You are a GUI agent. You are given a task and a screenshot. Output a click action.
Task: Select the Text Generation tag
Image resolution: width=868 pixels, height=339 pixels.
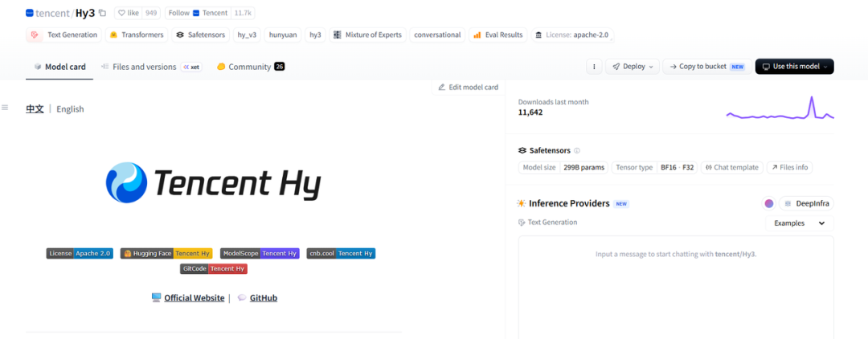coord(64,35)
